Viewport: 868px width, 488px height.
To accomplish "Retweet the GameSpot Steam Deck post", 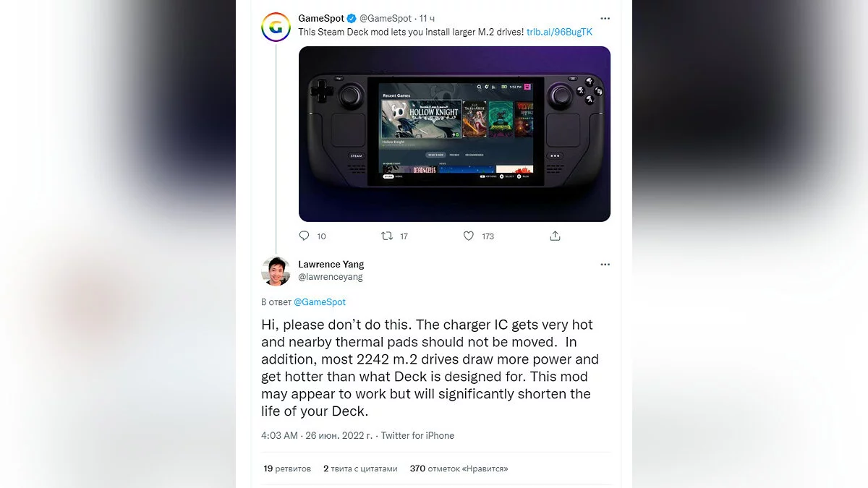I will [x=387, y=236].
